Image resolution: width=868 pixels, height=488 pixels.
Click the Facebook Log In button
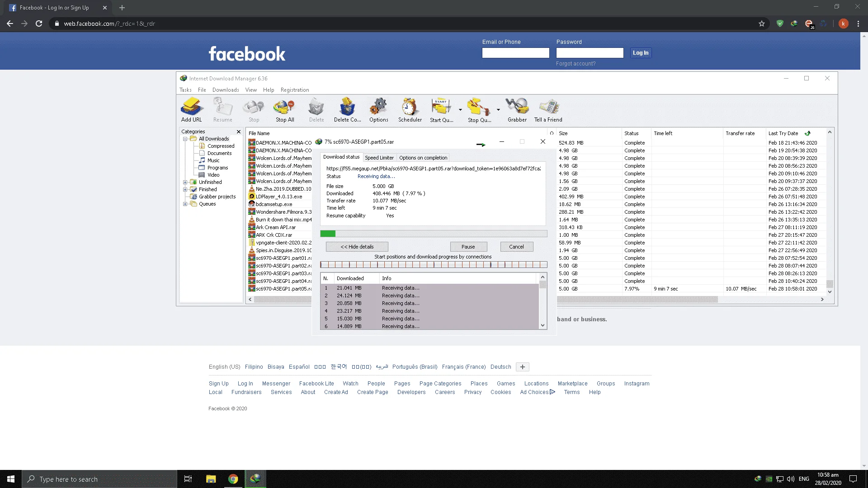pyautogui.click(x=640, y=53)
